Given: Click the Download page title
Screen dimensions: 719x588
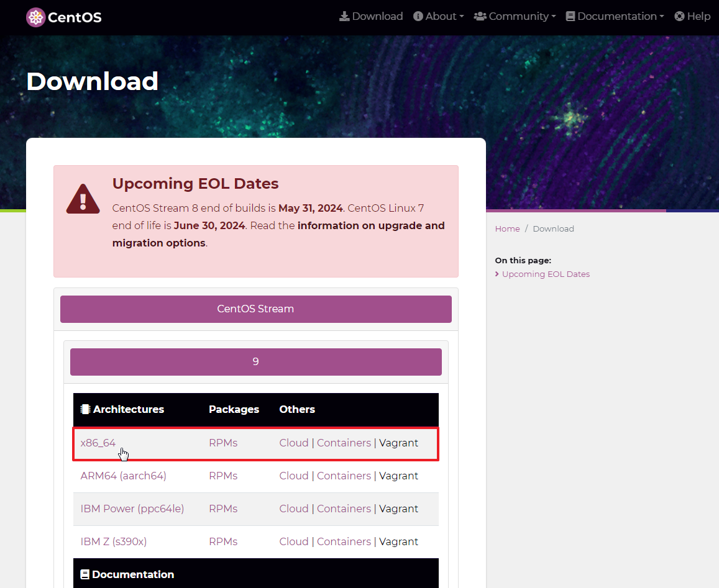Looking at the screenshot, I should click(x=92, y=81).
